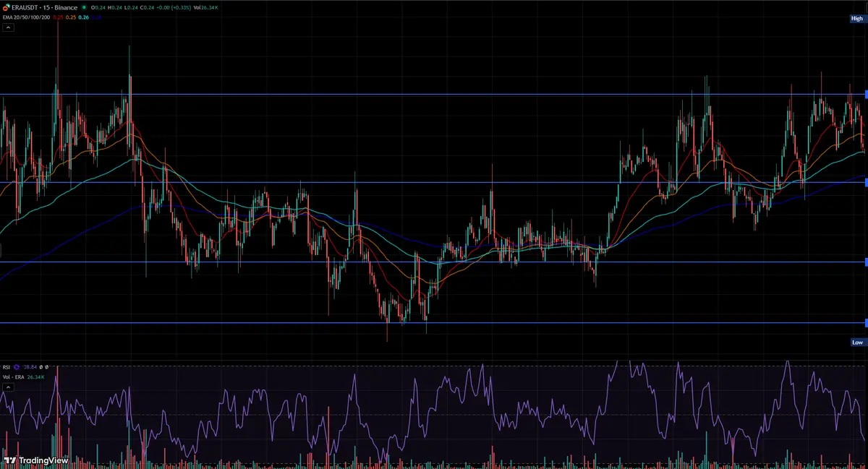Click the low price L0.24
The height and width of the screenshot is (469, 868).
click(131, 7)
